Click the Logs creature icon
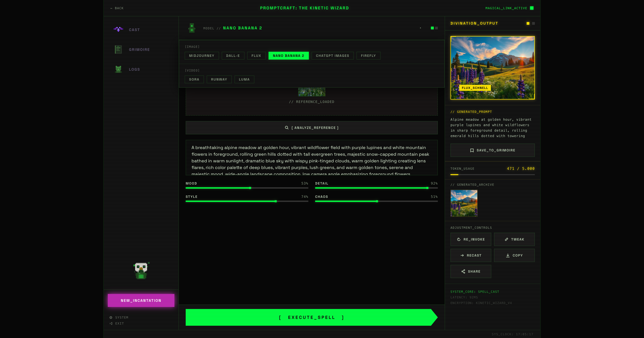This screenshot has height=338, width=644. click(x=118, y=69)
